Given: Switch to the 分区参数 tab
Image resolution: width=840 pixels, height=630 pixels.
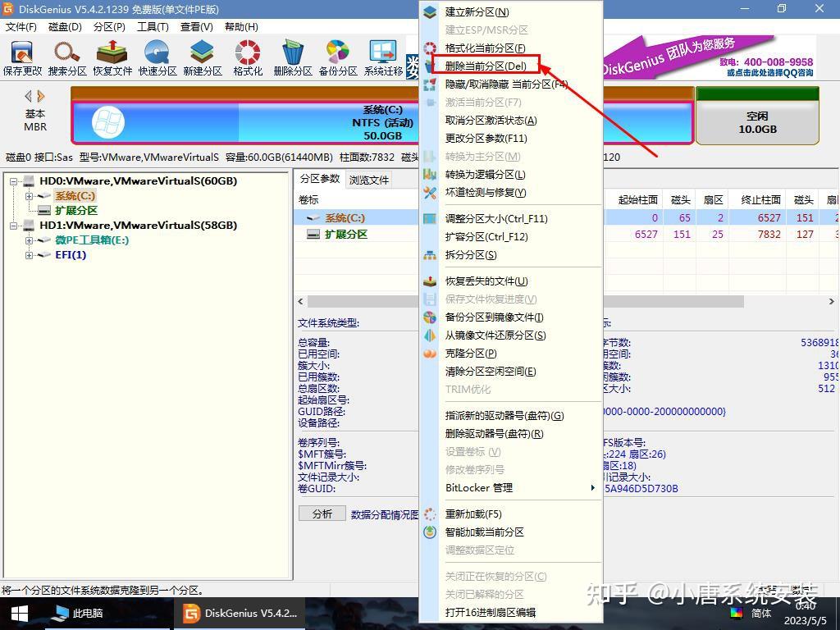Looking at the screenshot, I should pyautogui.click(x=320, y=179).
